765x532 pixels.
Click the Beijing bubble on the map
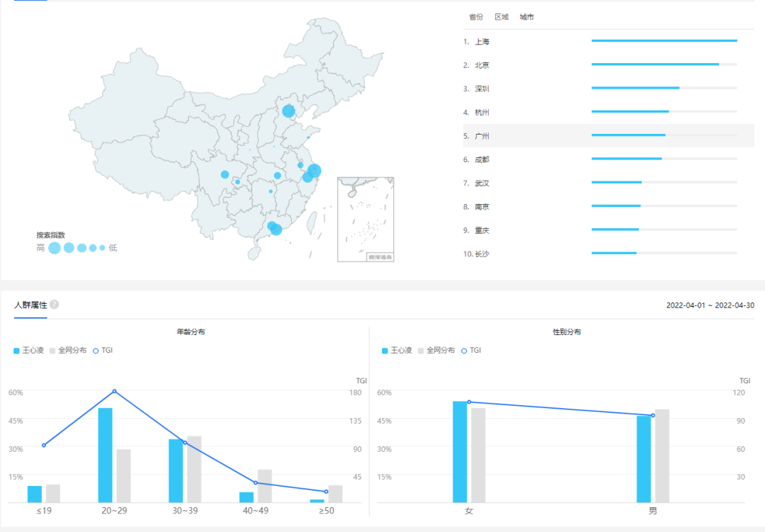(x=288, y=111)
